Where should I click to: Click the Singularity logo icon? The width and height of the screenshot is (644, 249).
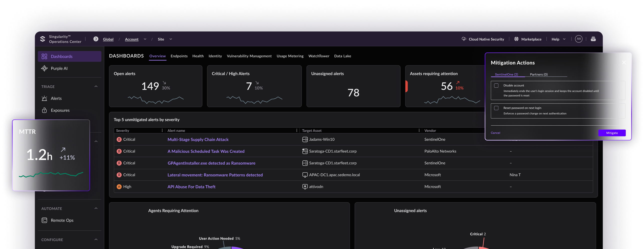point(43,39)
